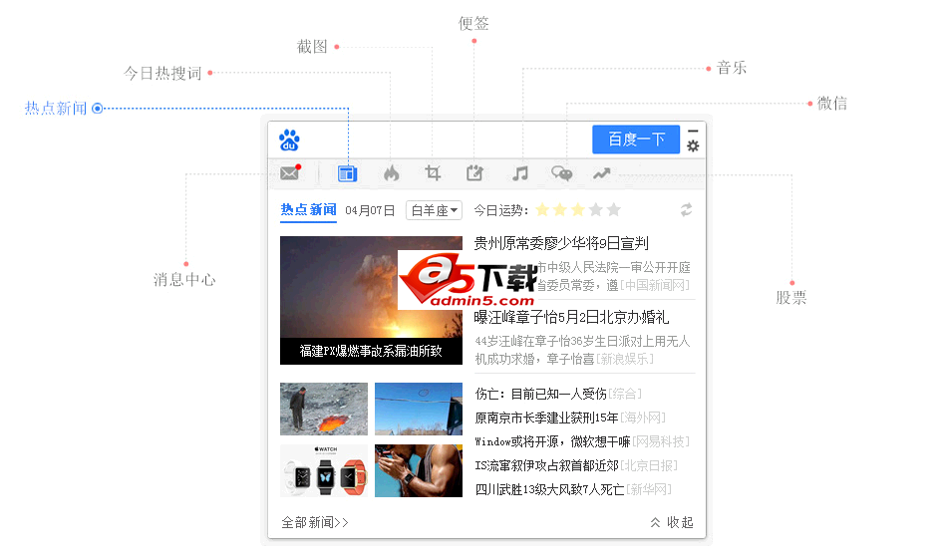Viewport: 936px width, 560px height.
Task: Open news 原南京市长季建业获刑15年
Action: (x=546, y=418)
